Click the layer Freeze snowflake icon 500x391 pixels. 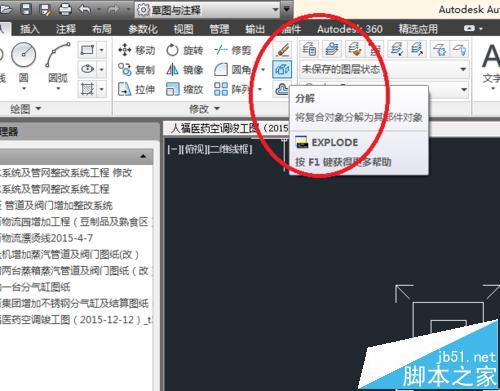pyautogui.click(x=440, y=49)
